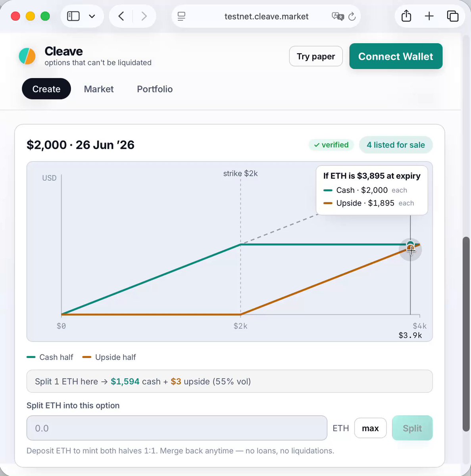Click the Split button
Viewport: 471px width, 476px height.
click(x=412, y=428)
